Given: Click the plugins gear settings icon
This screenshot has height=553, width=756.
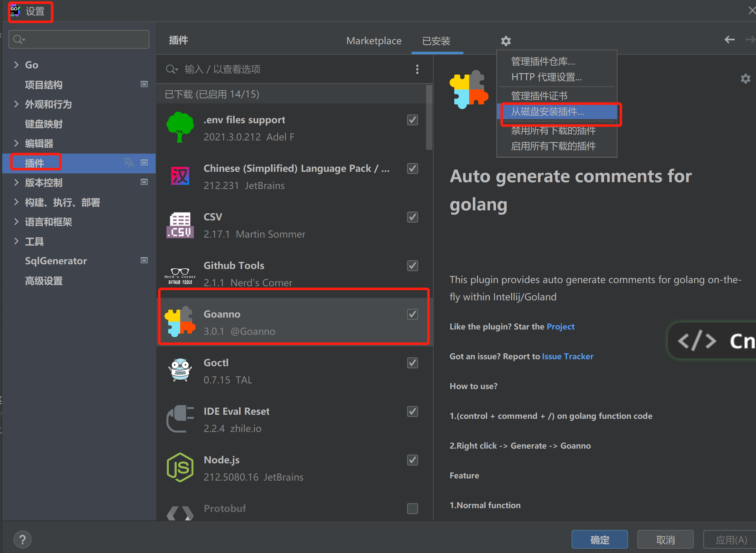Looking at the screenshot, I should pyautogui.click(x=506, y=41).
